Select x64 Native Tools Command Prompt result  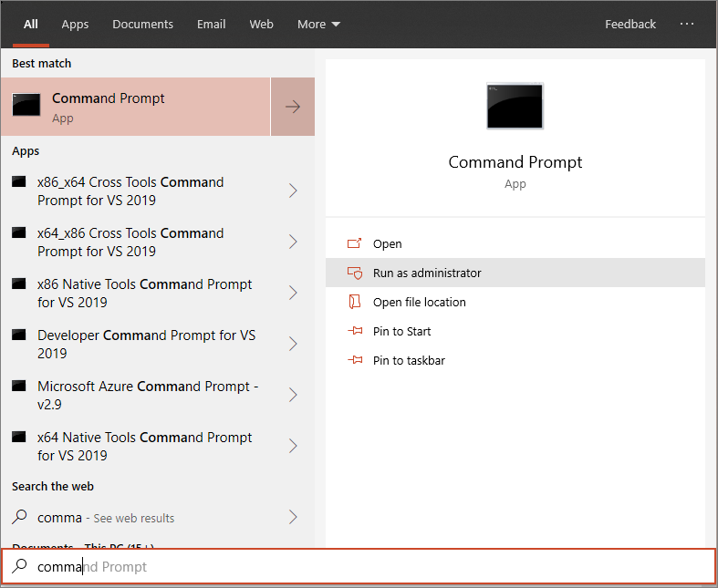pos(144,446)
